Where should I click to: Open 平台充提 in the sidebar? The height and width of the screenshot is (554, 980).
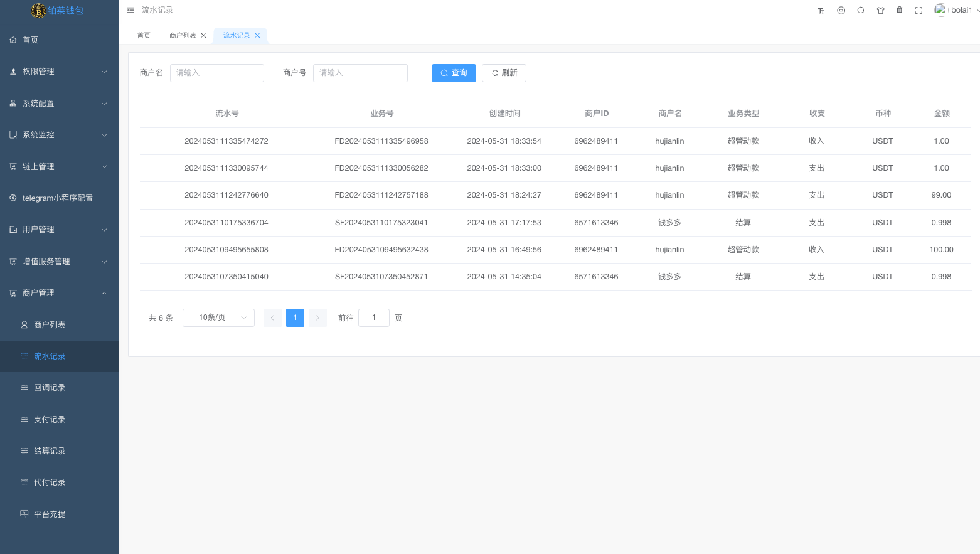point(50,514)
